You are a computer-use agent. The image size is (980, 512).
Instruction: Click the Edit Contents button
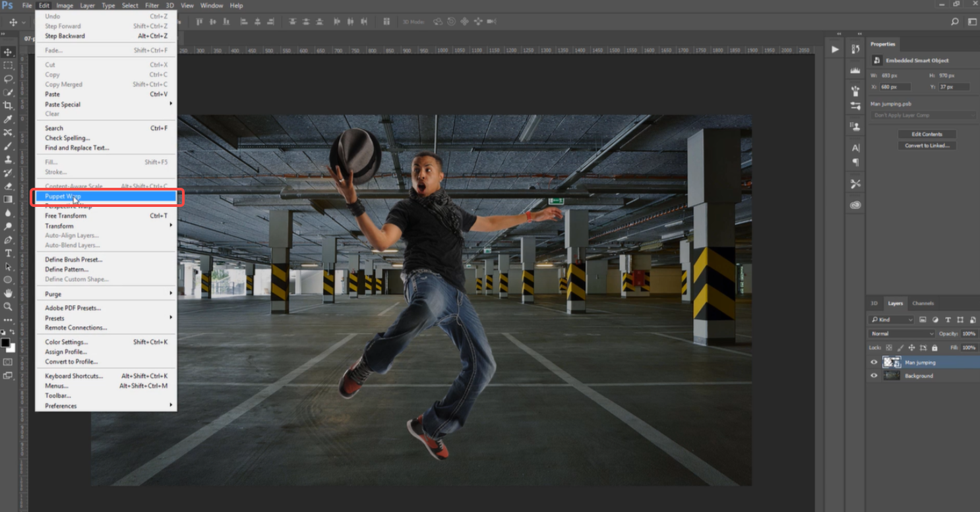(x=927, y=134)
